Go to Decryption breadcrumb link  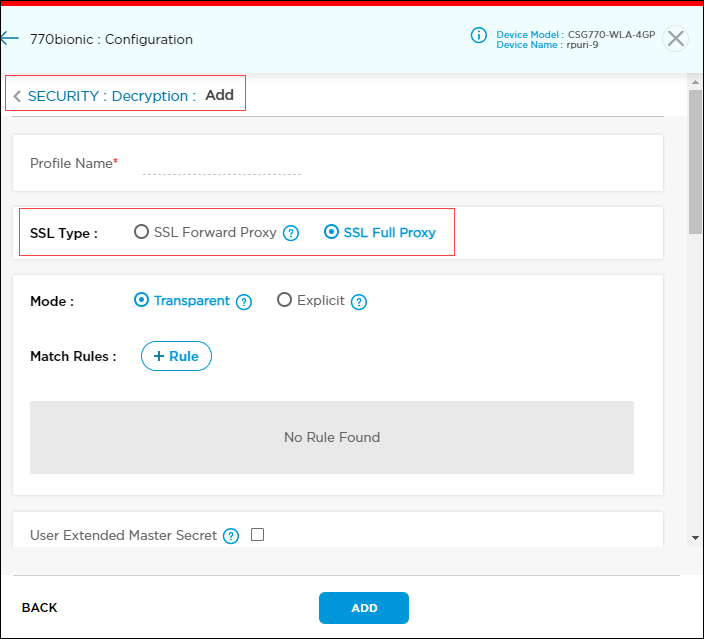(x=149, y=96)
